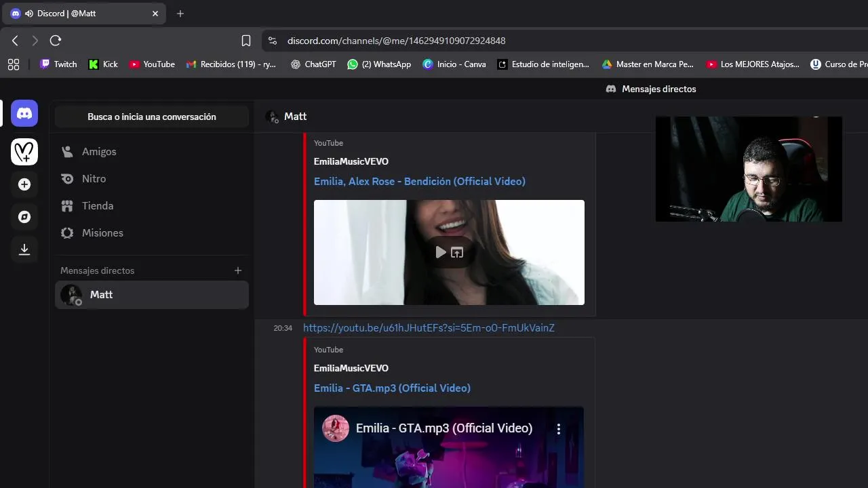Click Busca o inicia una conversación field
The image size is (868, 488).
pos(152,117)
